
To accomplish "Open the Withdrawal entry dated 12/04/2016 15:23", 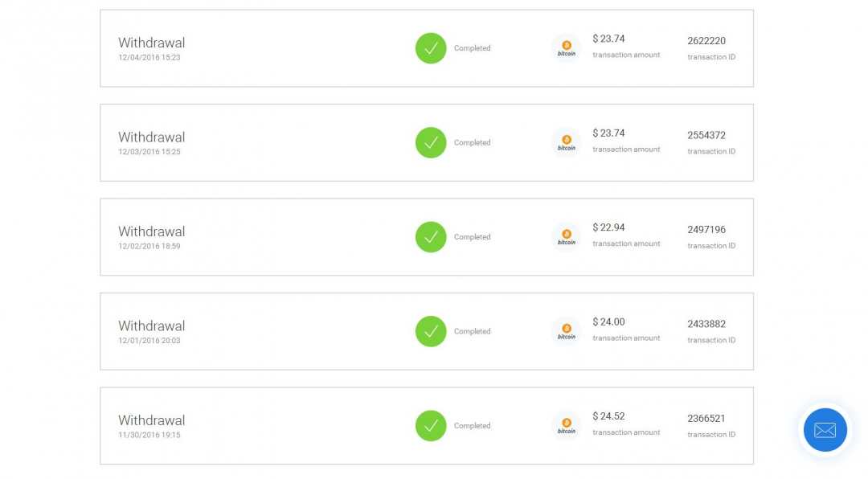I will (x=427, y=48).
